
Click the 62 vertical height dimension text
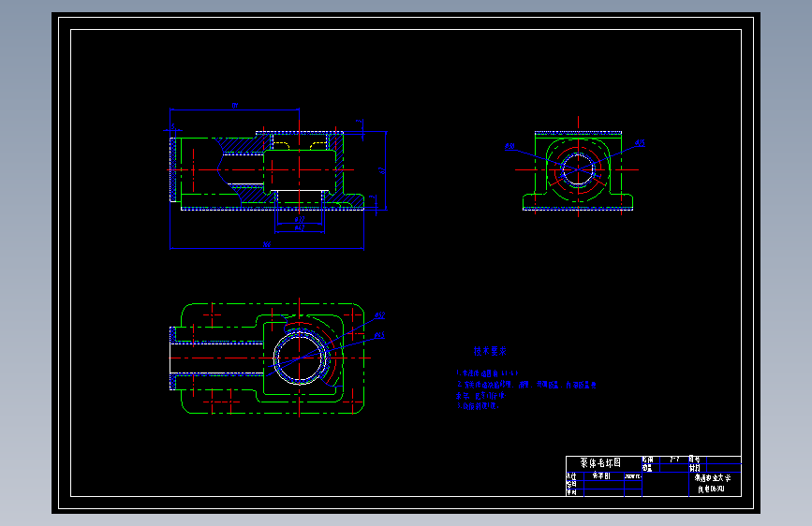pyautogui.click(x=383, y=169)
